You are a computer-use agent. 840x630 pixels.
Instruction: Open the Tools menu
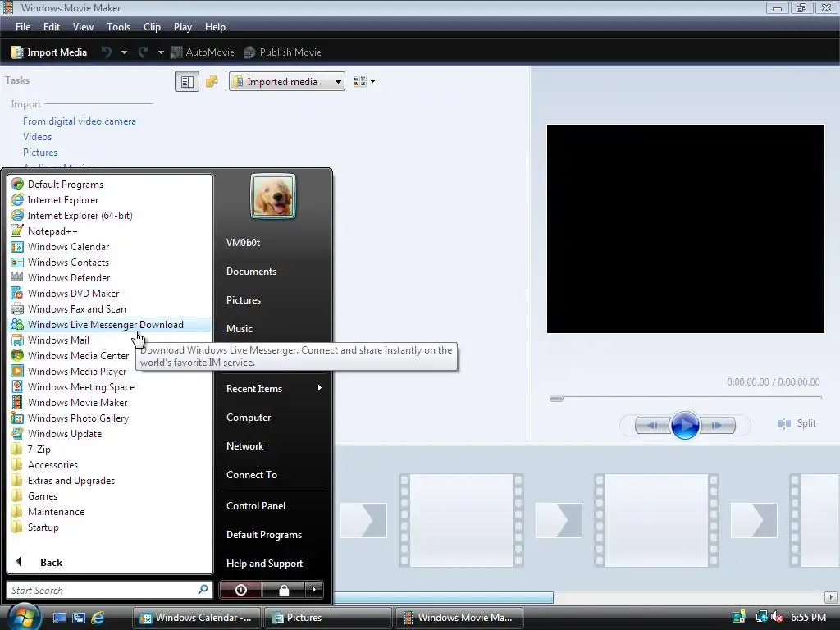click(x=118, y=27)
